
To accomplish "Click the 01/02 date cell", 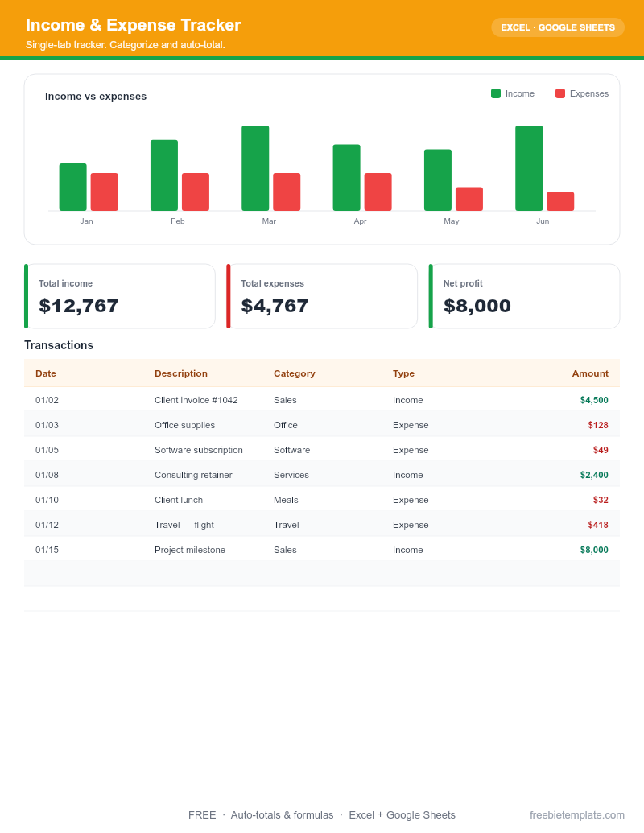I will tap(47, 400).
